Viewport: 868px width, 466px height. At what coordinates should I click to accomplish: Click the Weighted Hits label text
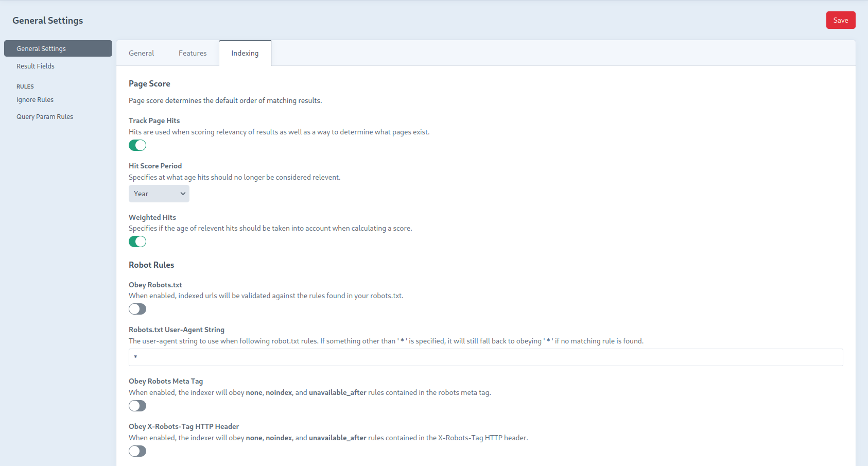152,217
